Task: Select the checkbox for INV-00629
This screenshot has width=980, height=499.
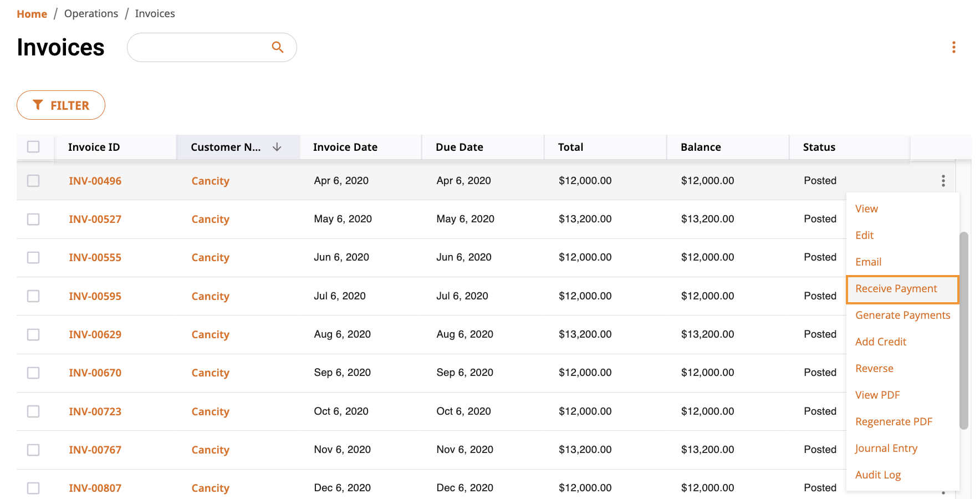Action: [33, 334]
